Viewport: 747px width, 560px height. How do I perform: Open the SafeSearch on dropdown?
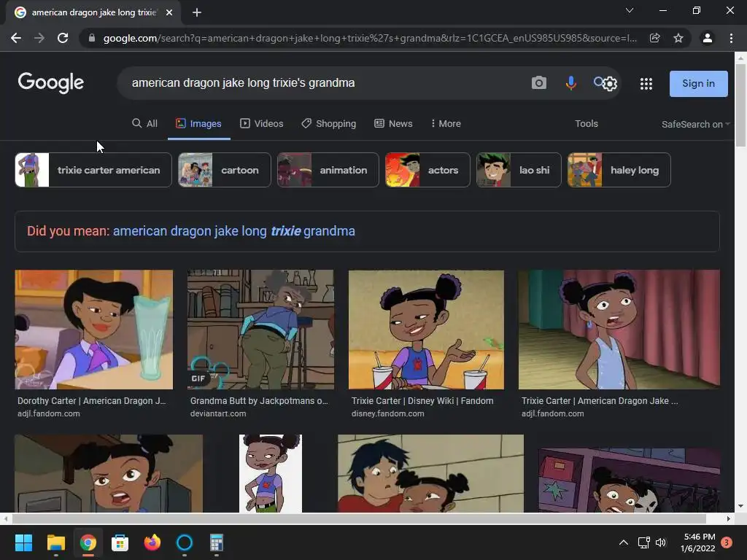(695, 124)
